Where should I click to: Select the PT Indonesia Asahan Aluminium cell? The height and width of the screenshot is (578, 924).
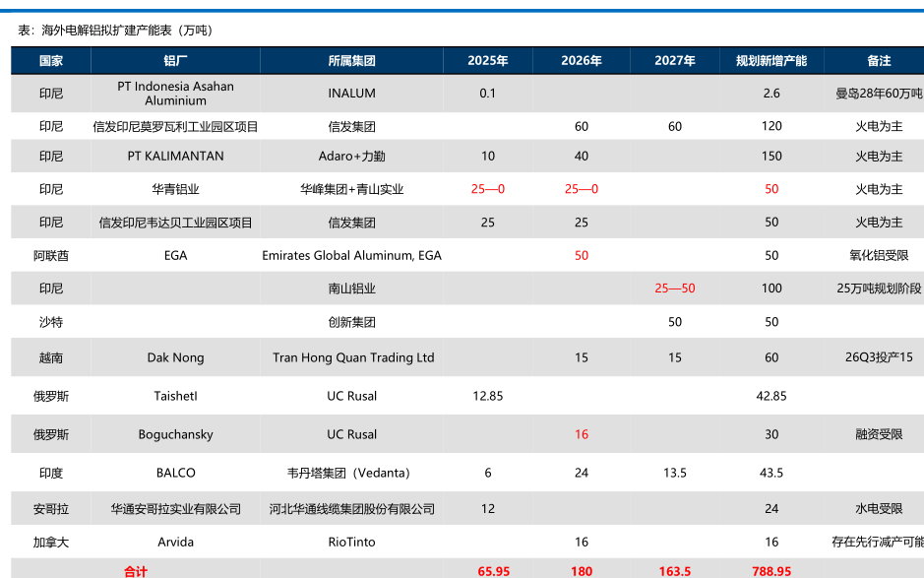point(175,94)
